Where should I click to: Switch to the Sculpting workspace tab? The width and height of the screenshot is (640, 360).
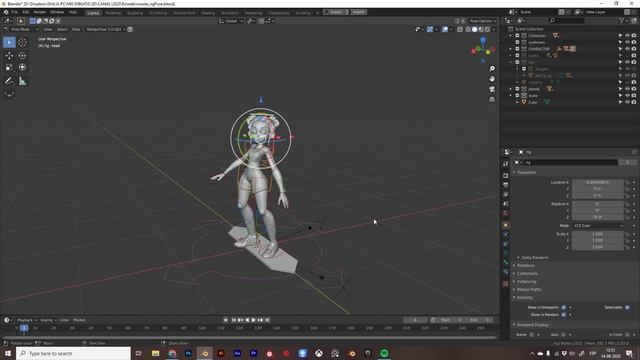coord(135,13)
